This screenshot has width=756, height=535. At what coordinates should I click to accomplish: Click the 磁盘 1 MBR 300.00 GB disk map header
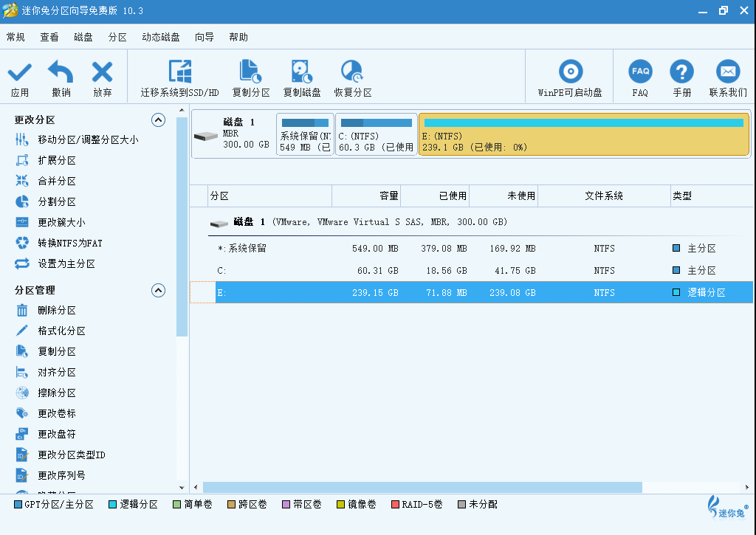pos(233,134)
